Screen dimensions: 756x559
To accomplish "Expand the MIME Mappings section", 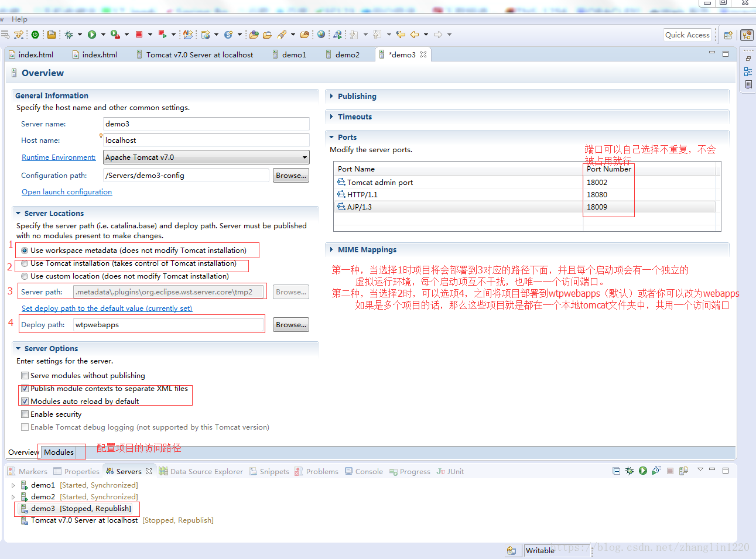I will [331, 249].
